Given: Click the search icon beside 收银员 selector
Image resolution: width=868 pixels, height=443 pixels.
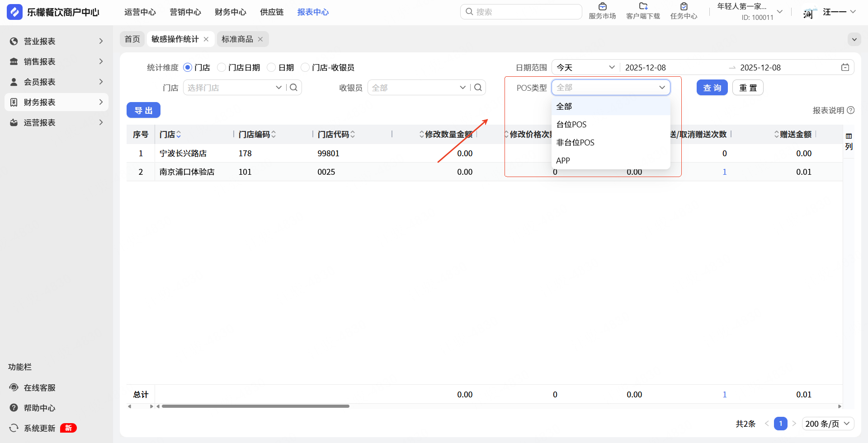Looking at the screenshot, I should pyautogui.click(x=478, y=88).
